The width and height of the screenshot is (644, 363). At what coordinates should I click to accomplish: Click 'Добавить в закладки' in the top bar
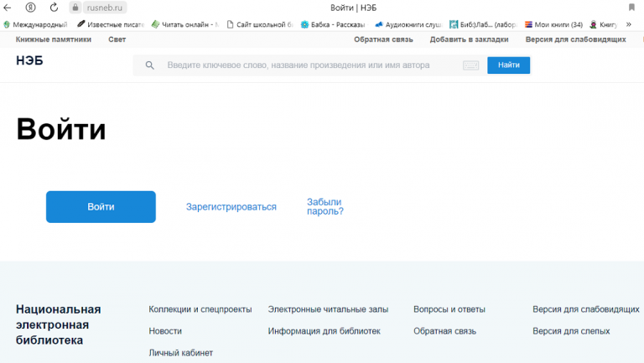(469, 39)
